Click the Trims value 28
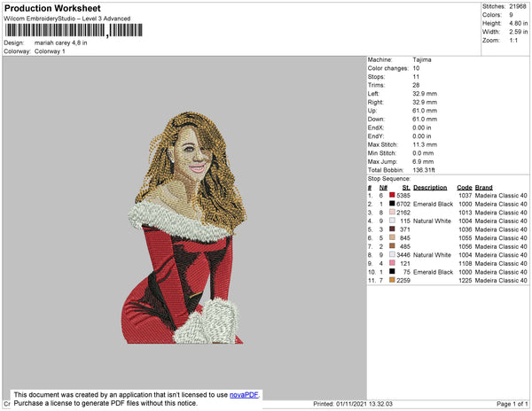This screenshot has height=411, width=532. pyautogui.click(x=416, y=85)
